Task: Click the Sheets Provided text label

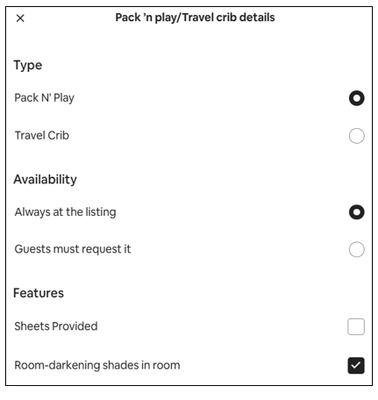Action: 56,326
